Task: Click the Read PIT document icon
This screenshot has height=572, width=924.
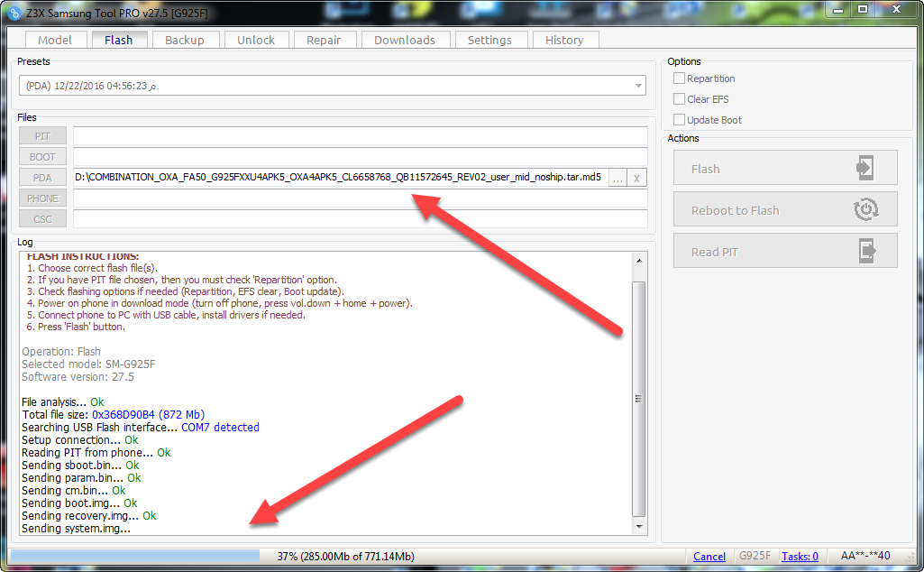Action: (x=867, y=251)
